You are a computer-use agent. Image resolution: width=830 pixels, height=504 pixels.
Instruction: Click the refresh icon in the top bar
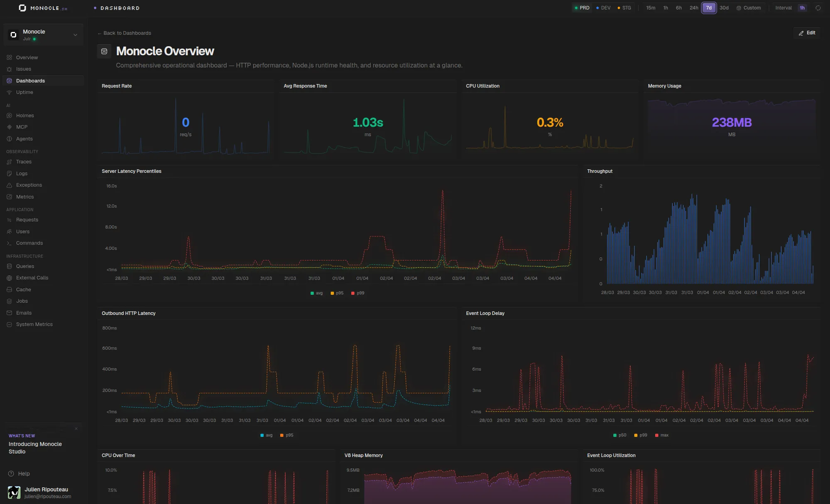coord(818,7)
